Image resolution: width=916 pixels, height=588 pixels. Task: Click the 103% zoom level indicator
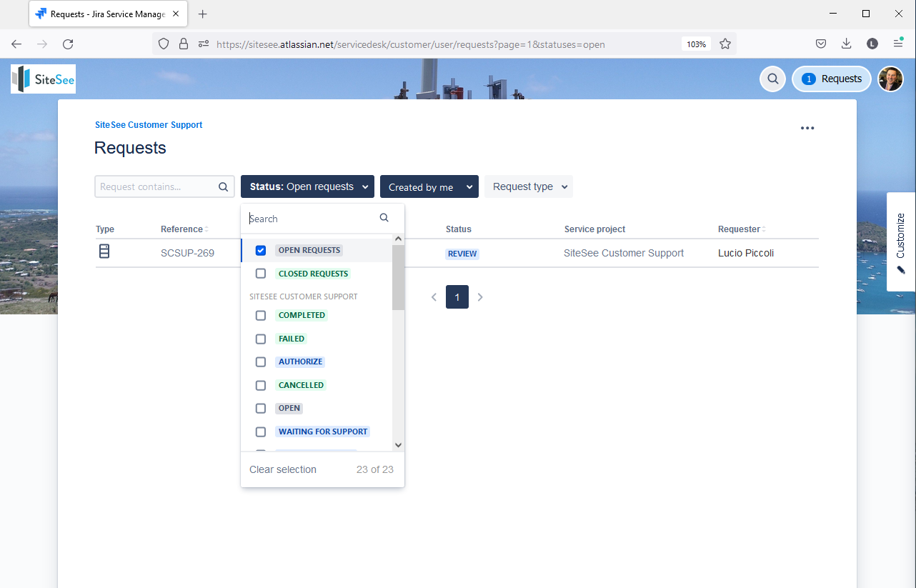[696, 44]
